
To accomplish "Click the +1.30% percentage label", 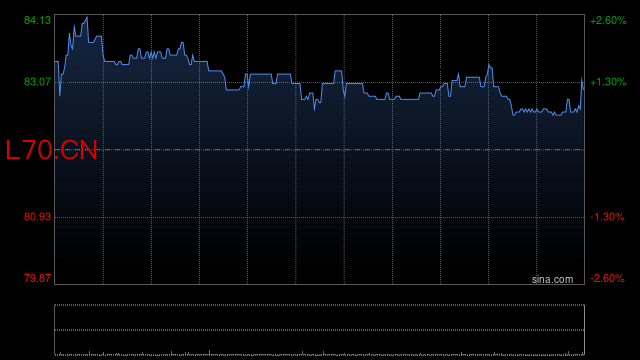I will 608,82.
